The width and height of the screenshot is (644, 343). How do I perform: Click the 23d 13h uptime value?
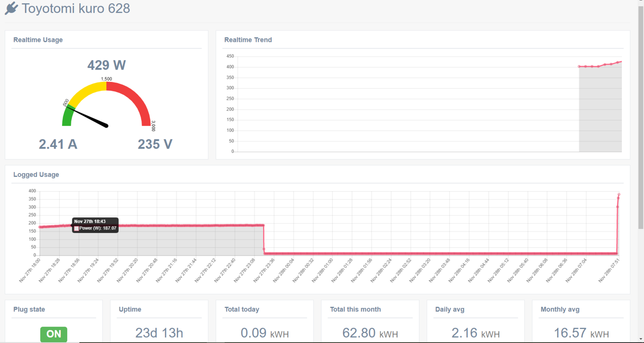(159, 333)
